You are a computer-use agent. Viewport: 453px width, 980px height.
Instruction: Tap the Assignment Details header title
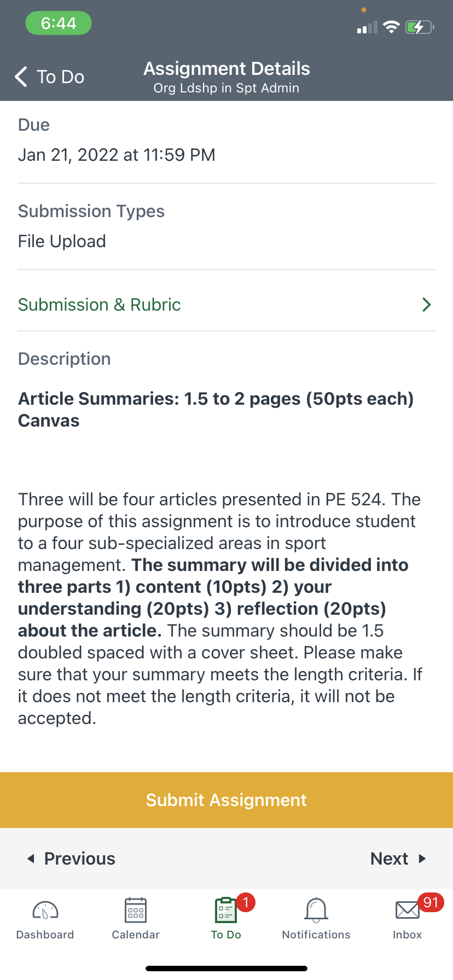[226, 69]
